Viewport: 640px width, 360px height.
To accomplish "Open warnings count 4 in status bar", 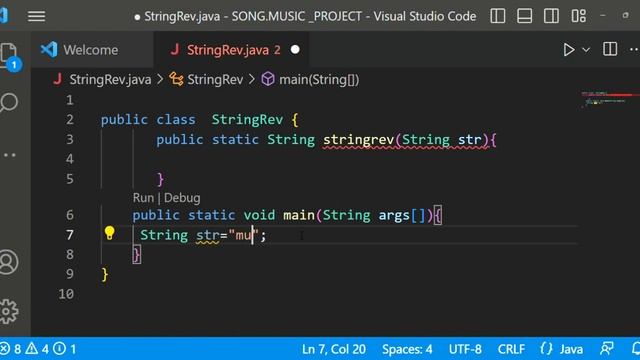I will click(38, 349).
